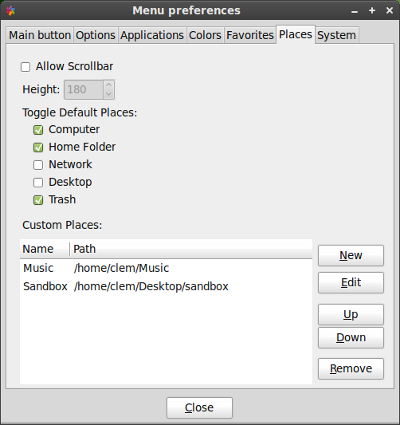400x425 pixels.
Task: Increase Height with spinner up arrow
Action: click(x=109, y=85)
